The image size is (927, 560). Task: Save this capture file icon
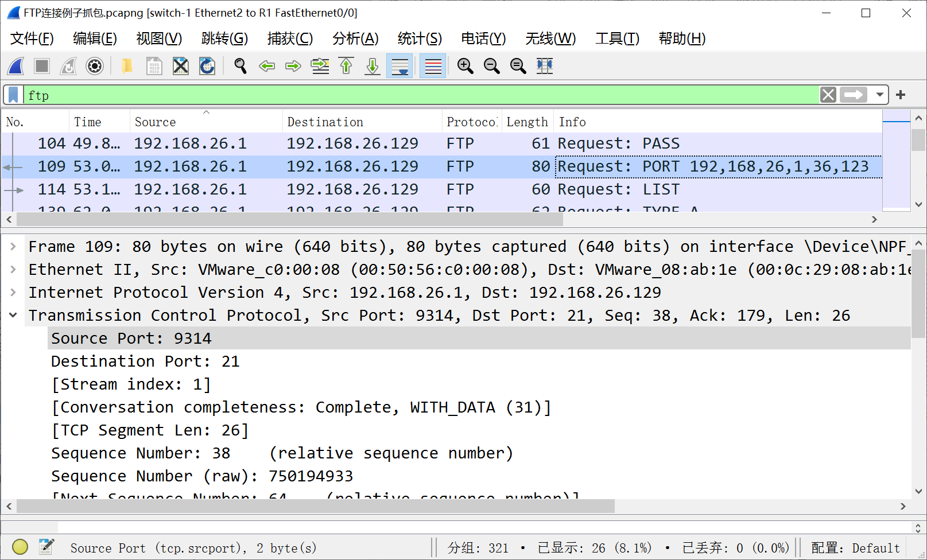[154, 66]
